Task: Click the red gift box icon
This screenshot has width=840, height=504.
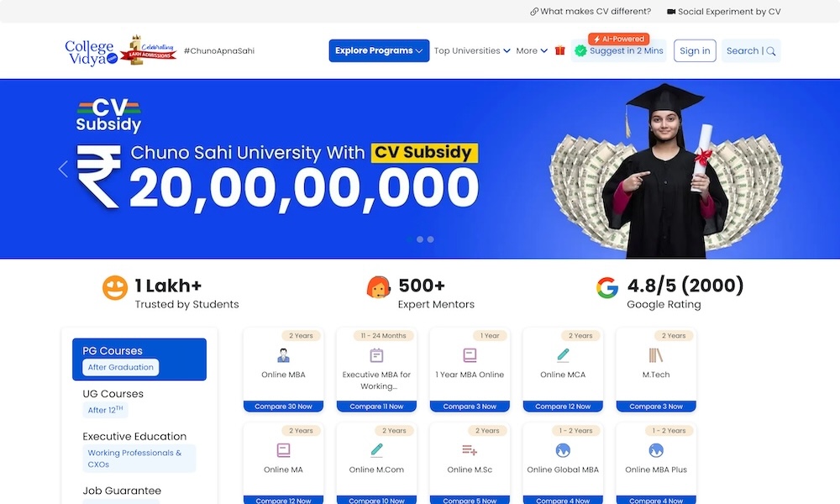Action: point(559,50)
